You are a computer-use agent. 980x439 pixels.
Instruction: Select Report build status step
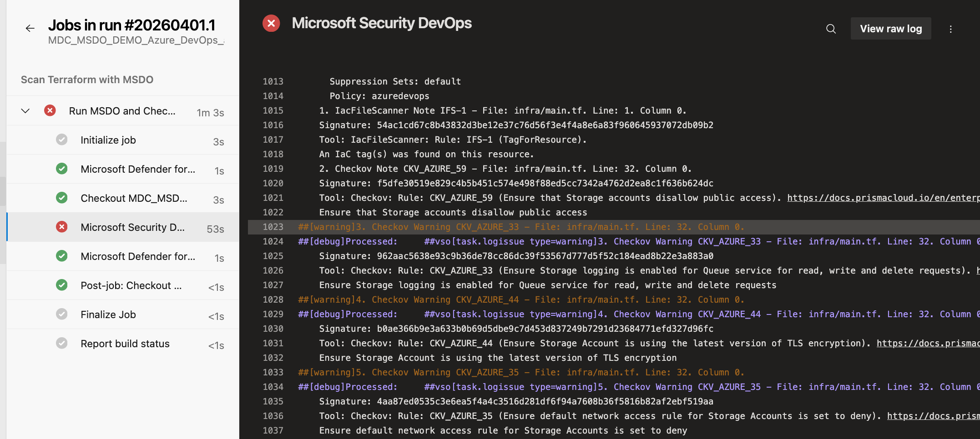(123, 344)
